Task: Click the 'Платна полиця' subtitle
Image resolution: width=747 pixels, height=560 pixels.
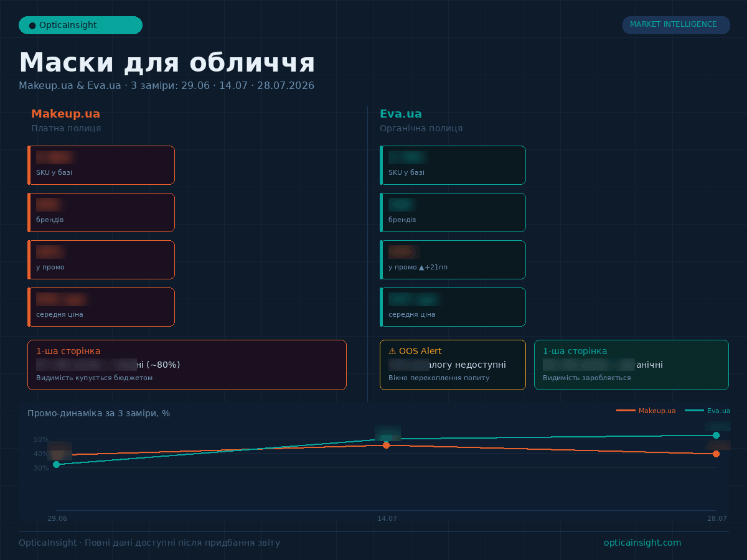Action: click(x=66, y=128)
